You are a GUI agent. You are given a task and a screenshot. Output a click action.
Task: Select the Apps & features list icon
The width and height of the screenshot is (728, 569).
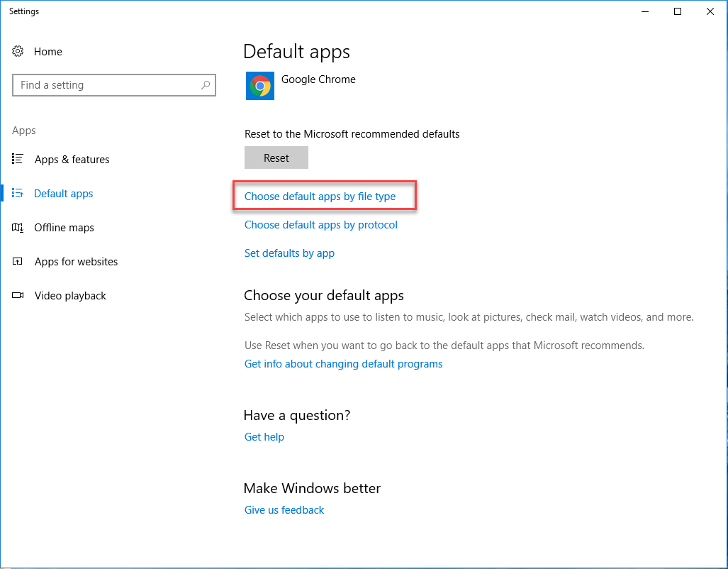(18, 159)
